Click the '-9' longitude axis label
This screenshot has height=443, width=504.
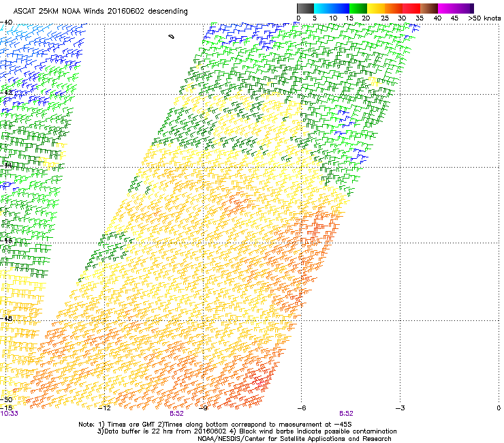tap(203, 408)
